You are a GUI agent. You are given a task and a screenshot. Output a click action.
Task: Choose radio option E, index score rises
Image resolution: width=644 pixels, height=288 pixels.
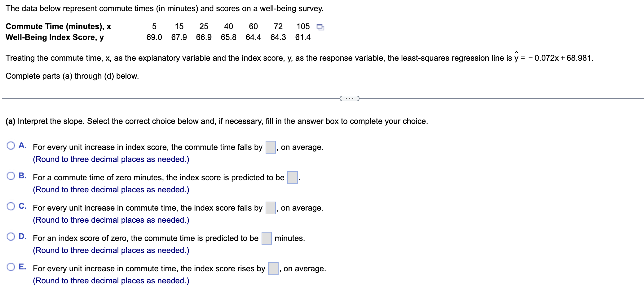click(11, 267)
